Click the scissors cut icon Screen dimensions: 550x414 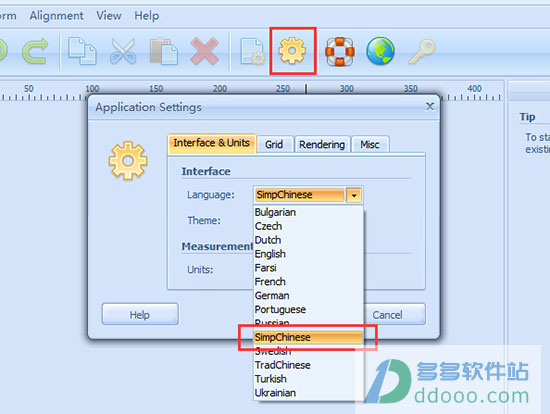pos(123,51)
